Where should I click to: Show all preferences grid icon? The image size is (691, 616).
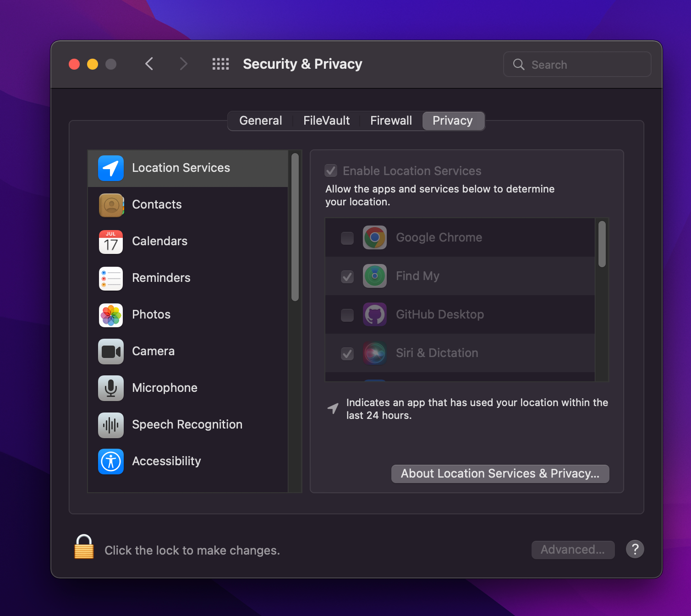point(220,64)
